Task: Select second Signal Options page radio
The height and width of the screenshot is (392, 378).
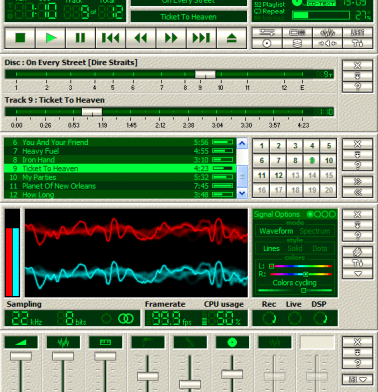Action: tap(318, 214)
